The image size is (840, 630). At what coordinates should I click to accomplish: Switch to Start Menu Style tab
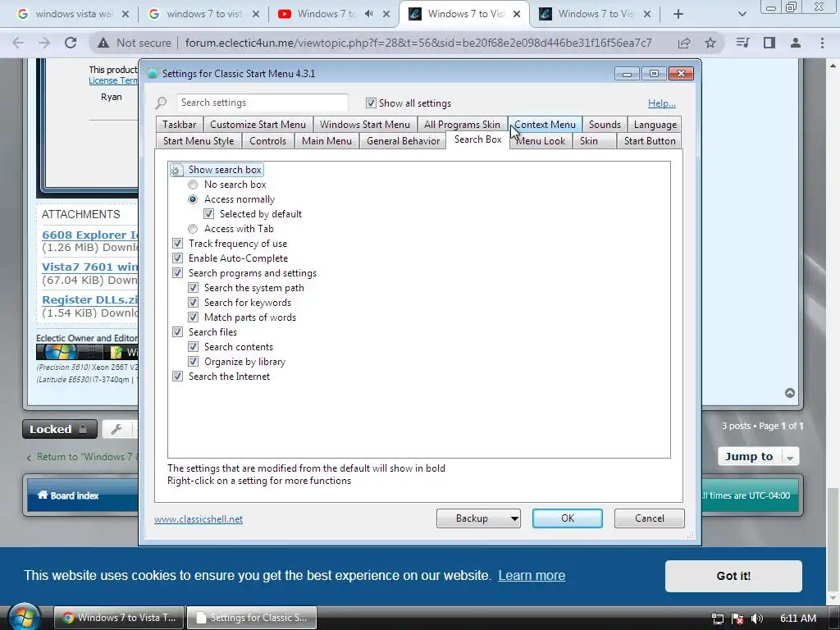199,141
